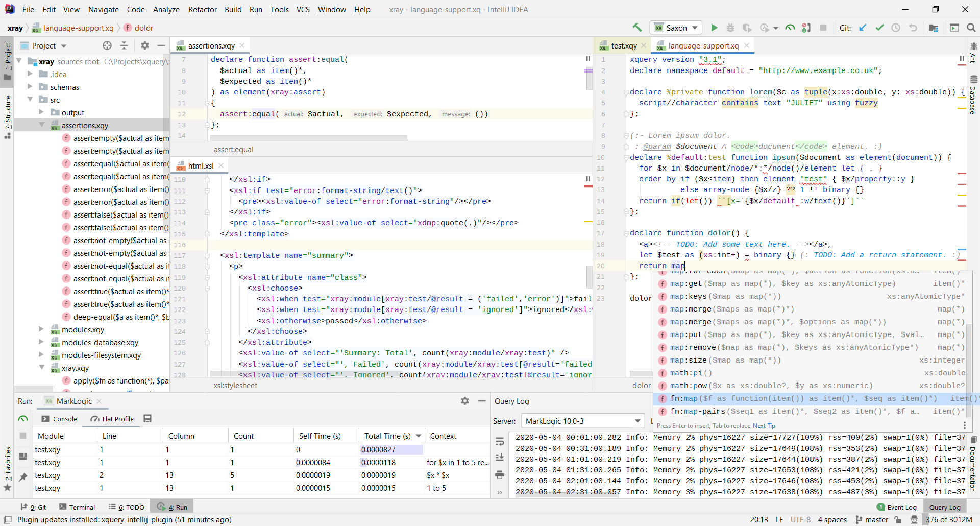The width and height of the screenshot is (980, 526).
Task: Expand modules-database.xqy tree node
Action: pyautogui.click(x=41, y=342)
